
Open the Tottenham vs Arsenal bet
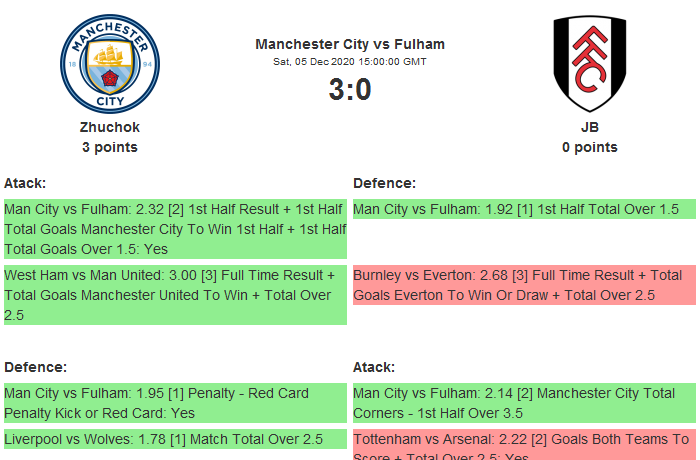point(524,445)
